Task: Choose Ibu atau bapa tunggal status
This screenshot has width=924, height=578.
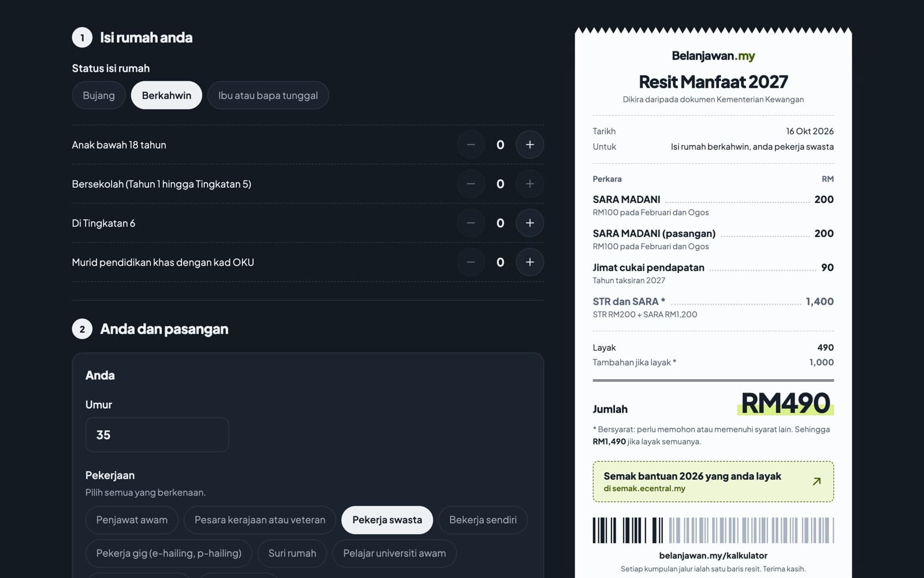Action: (x=268, y=95)
